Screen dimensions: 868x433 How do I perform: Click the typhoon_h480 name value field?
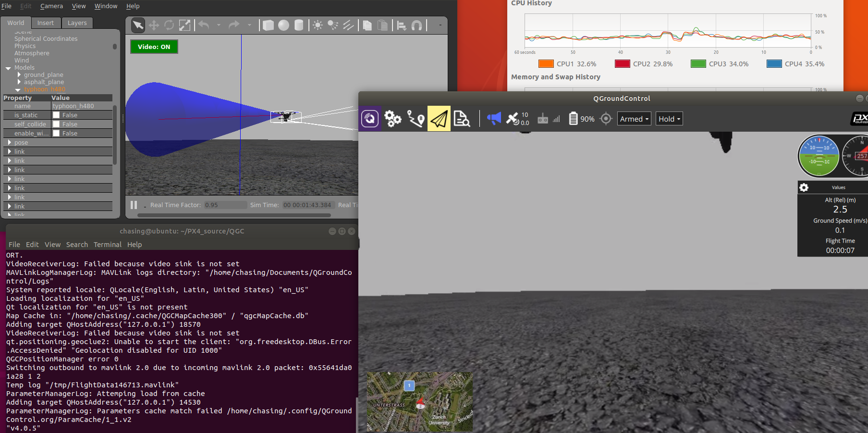tap(82, 106)
